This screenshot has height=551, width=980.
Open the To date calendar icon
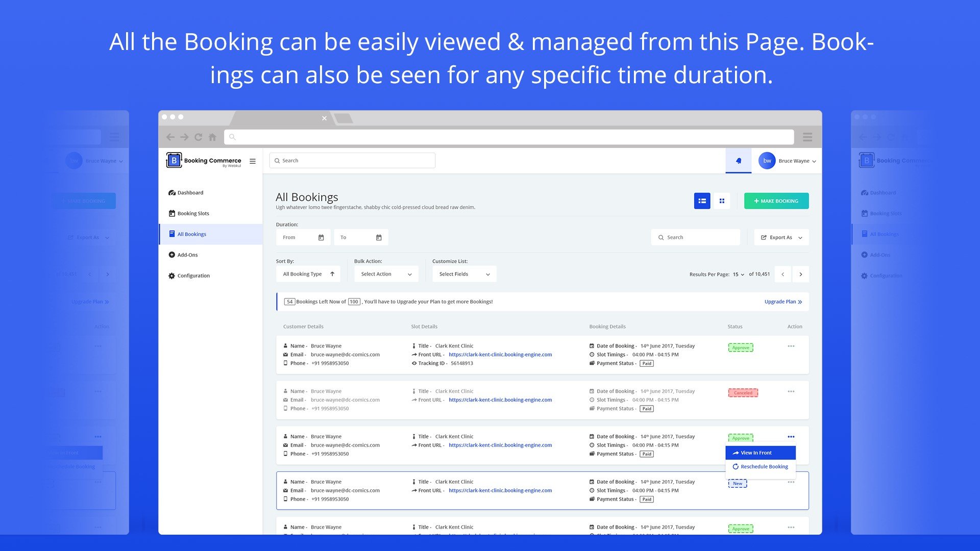pyautogui.click(x=379, y=238)
